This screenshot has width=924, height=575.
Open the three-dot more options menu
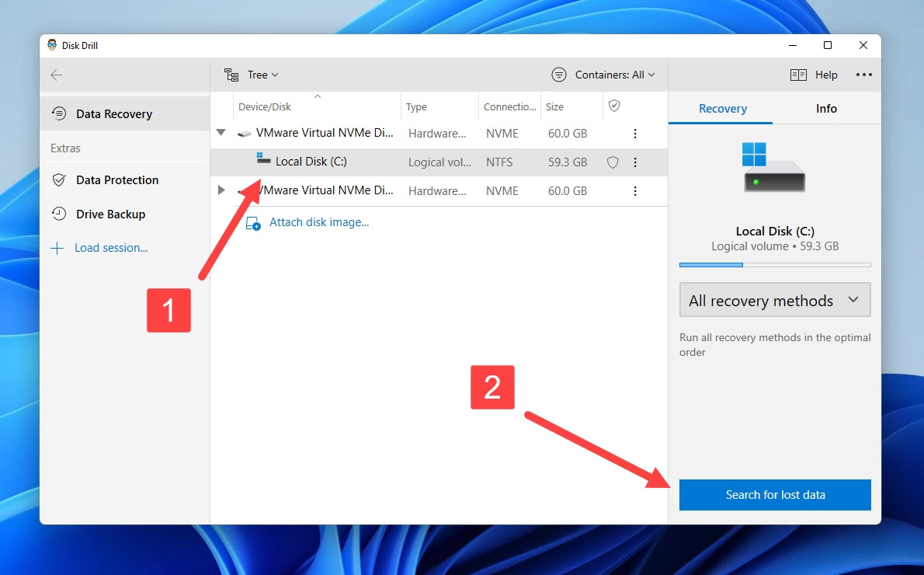coord(864,75)
